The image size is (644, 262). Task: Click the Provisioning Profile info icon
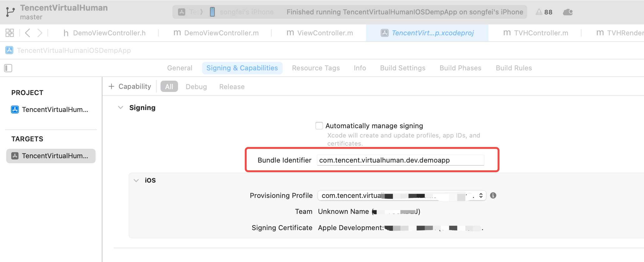point(493,195)
